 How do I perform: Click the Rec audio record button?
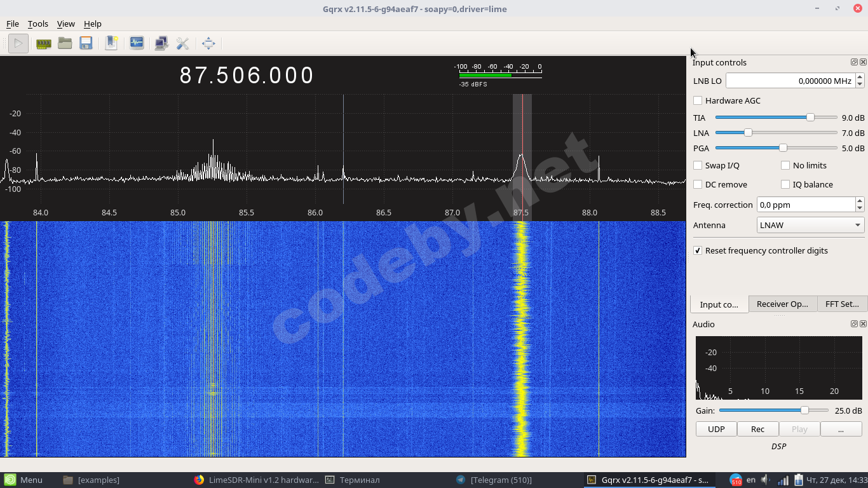(x=758, y=429)
